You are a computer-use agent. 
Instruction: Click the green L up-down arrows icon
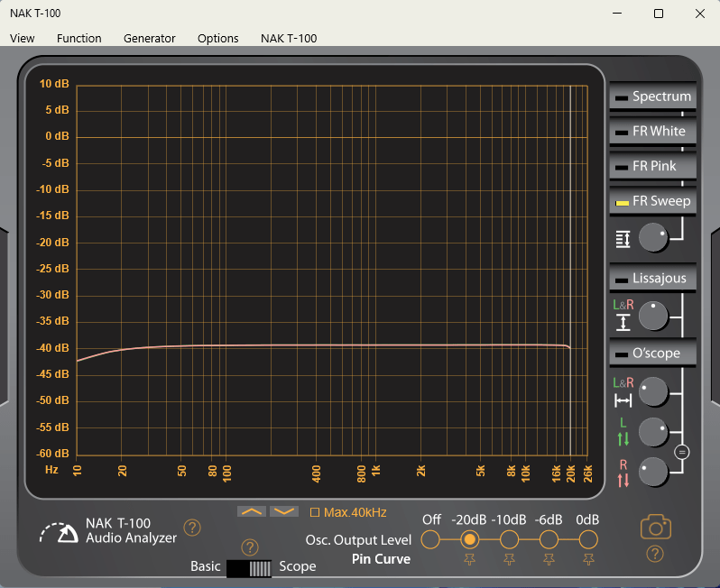click(623, 439)
